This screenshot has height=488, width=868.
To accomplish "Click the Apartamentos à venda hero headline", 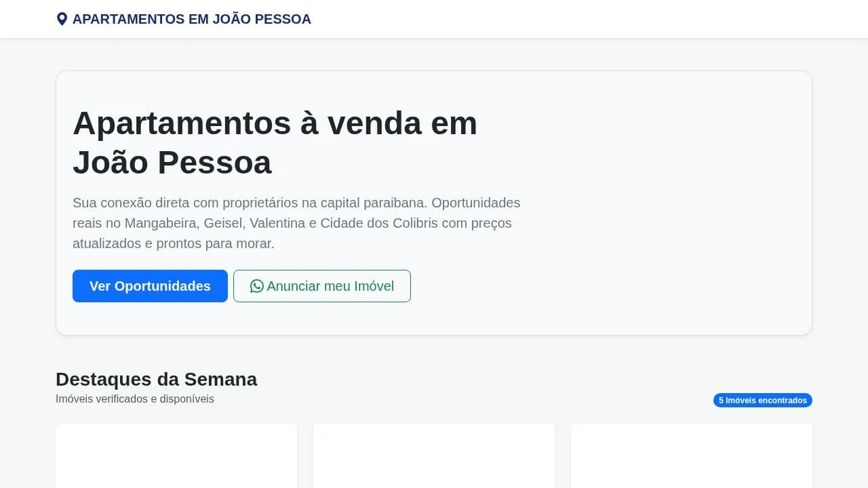I will pos(275,142).
